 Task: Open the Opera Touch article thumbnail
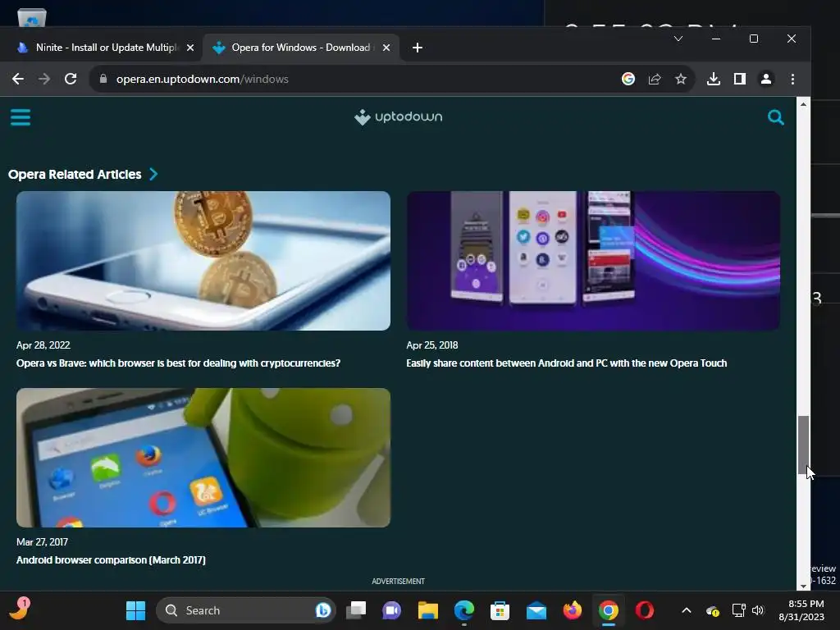pos(593,261)
